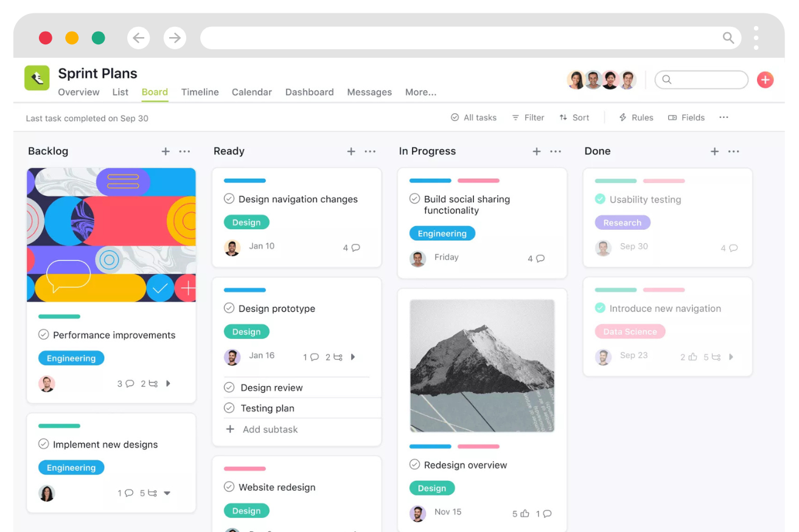Screen dimensions: 799x532
Task: Expand subtasks on Performance improvements card
Action: (x=169, y=384)
